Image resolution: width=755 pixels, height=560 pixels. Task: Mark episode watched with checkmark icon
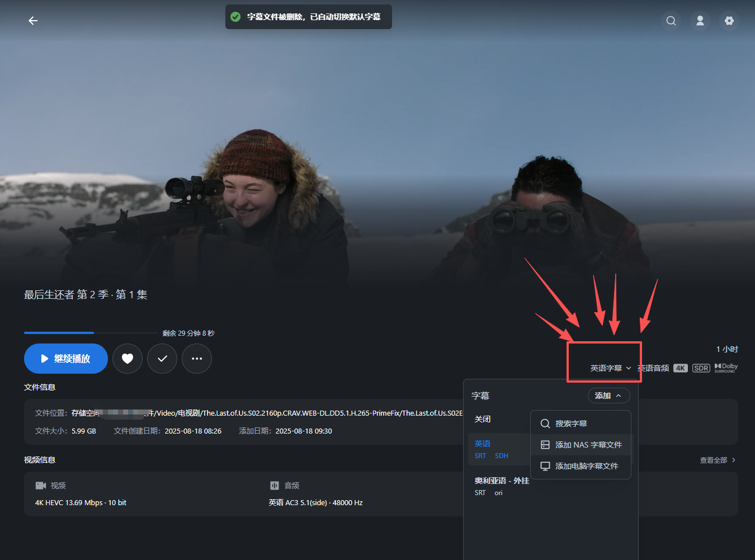click(x=162, y=359)
